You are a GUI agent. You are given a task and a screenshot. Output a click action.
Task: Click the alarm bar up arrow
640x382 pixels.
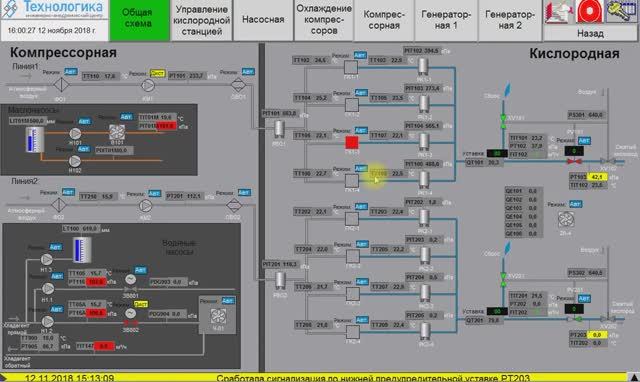point(635,378)
